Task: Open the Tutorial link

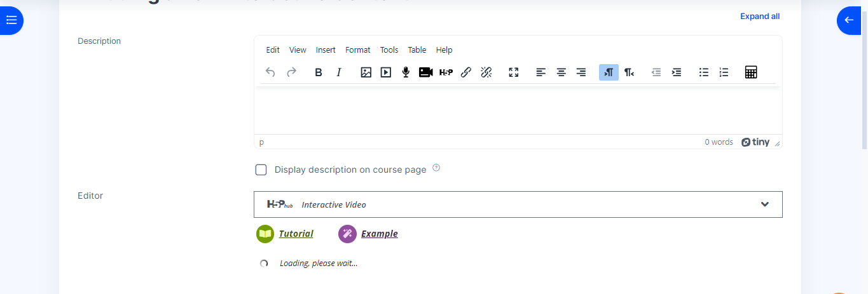Action: click(x=296, y=234)
